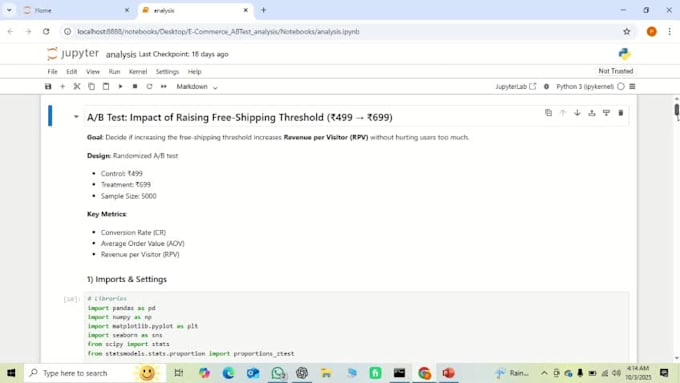Insert a cell below with plus icon
680x383 pixels.
tap(62, 87)
